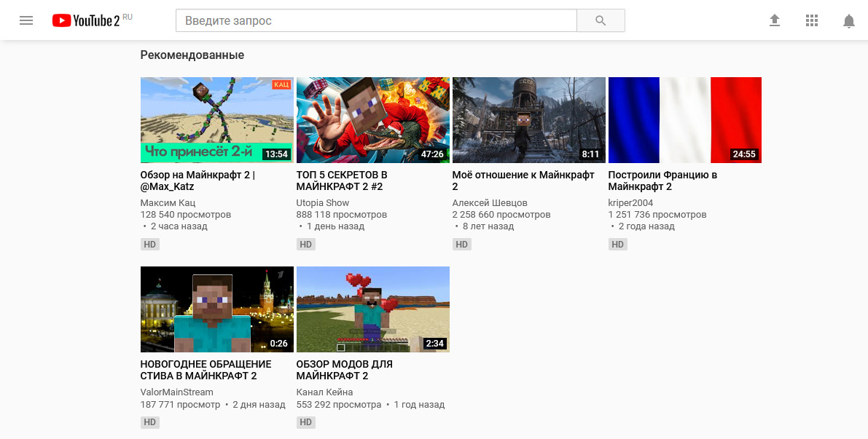This screenshot has width=868, height=439.
Task: Click the '24:55' duration badge
Action: (744, 154)
